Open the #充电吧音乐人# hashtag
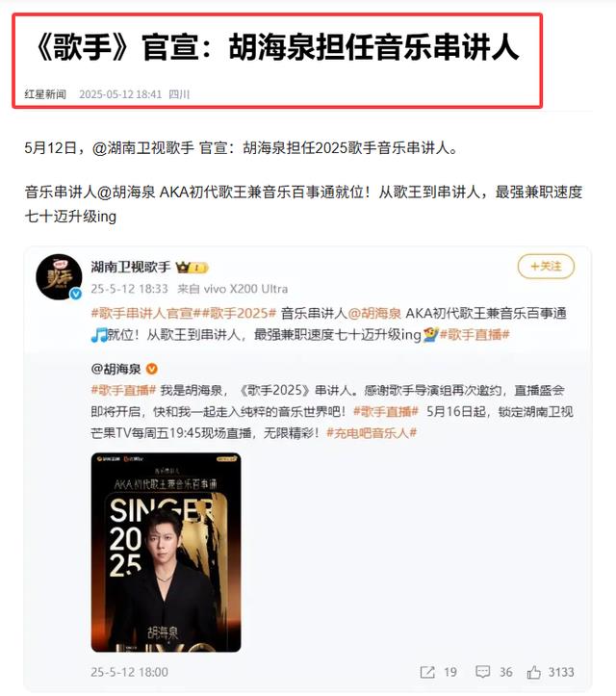Viewport: 616px width, 696px height. pos(372,433)
